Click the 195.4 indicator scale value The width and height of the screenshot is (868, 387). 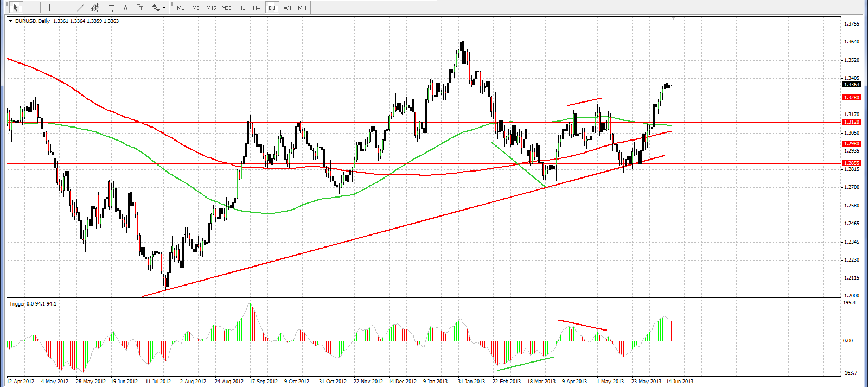click(850, 303)
